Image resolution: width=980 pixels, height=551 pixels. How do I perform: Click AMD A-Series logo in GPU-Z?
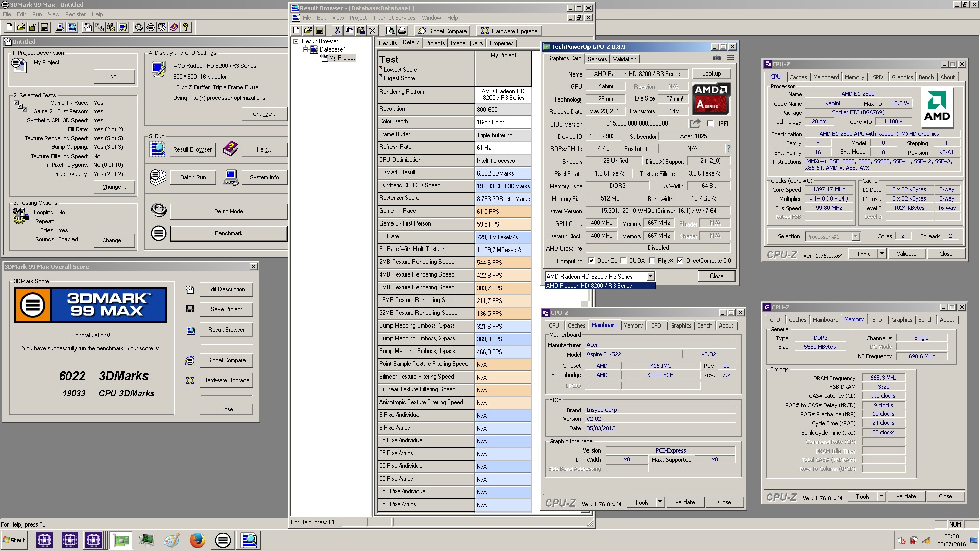(x=711, y=98)
